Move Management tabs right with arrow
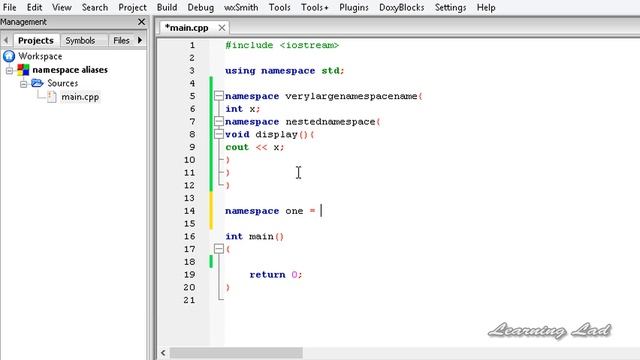Viewport: 640px width, 360px height. pyautogui.click(x=140, y=40)
